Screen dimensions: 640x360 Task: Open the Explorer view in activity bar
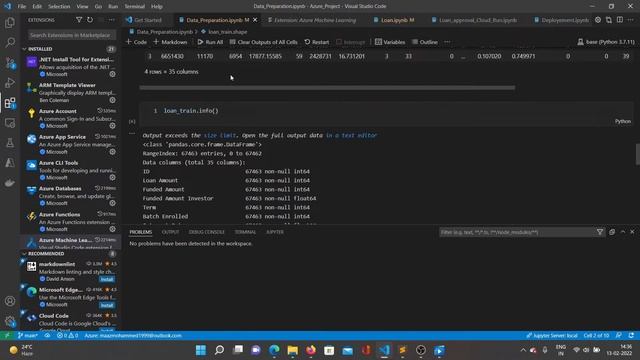pos(10,22)
